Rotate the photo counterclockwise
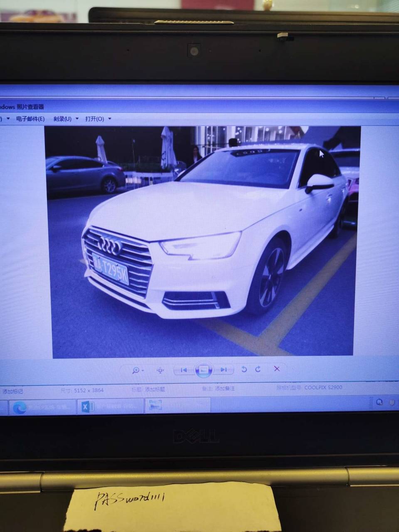The width and height of the screenshot is (399, 532). pyautogui.click(x=244, y=369)
